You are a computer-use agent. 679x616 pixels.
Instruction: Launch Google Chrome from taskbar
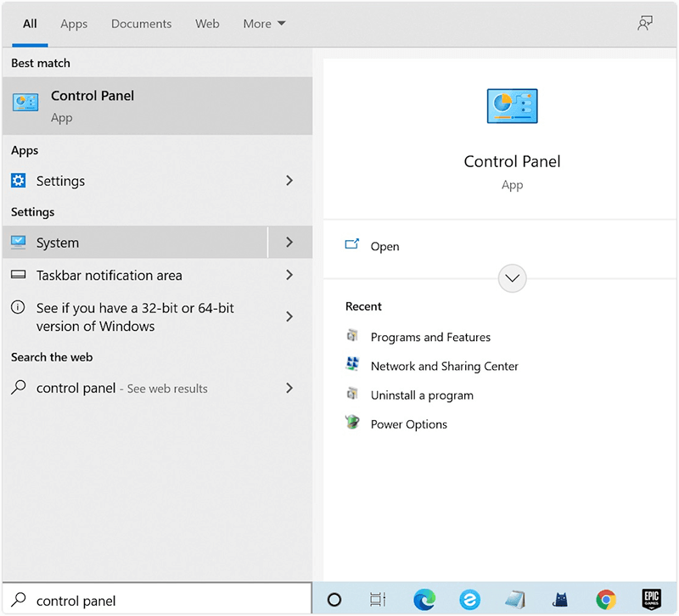(x=606, y=600)
